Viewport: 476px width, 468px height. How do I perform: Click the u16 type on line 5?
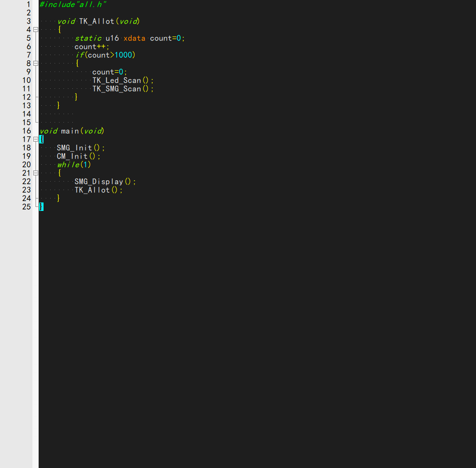click(112, 38)
